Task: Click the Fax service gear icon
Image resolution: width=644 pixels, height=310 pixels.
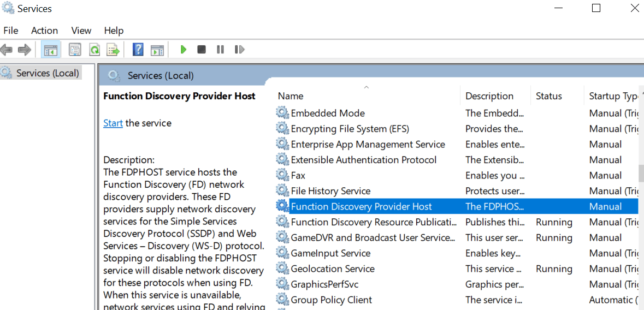Action: click(x=282, y=175)
